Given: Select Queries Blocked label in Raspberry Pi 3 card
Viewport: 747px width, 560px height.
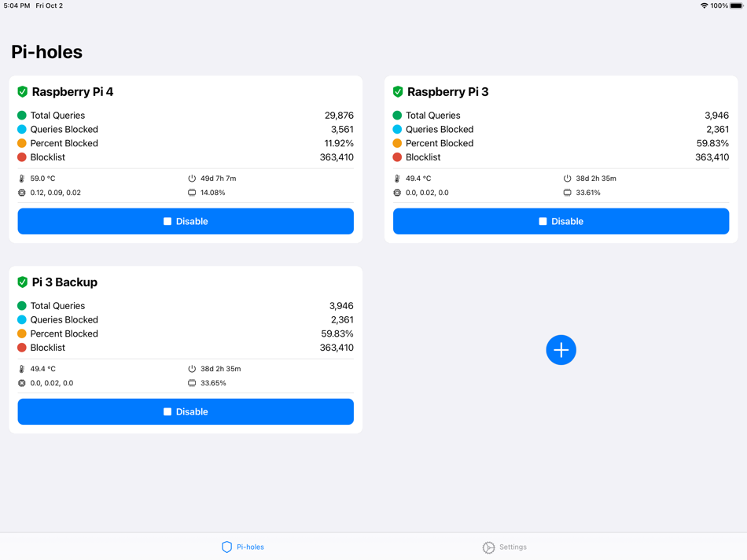Looking at the screenshot, I should tap(440, 129).
